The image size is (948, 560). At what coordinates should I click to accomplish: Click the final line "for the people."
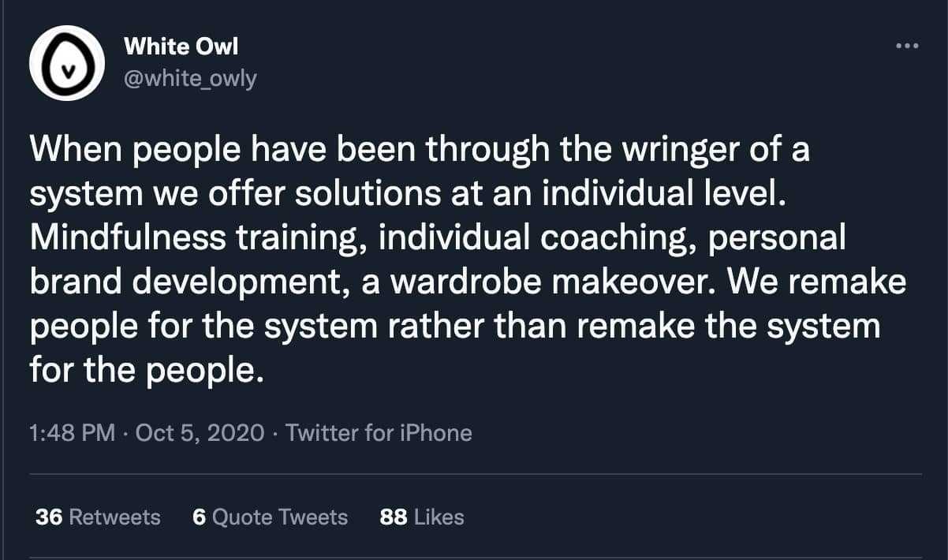click(145, 369)
